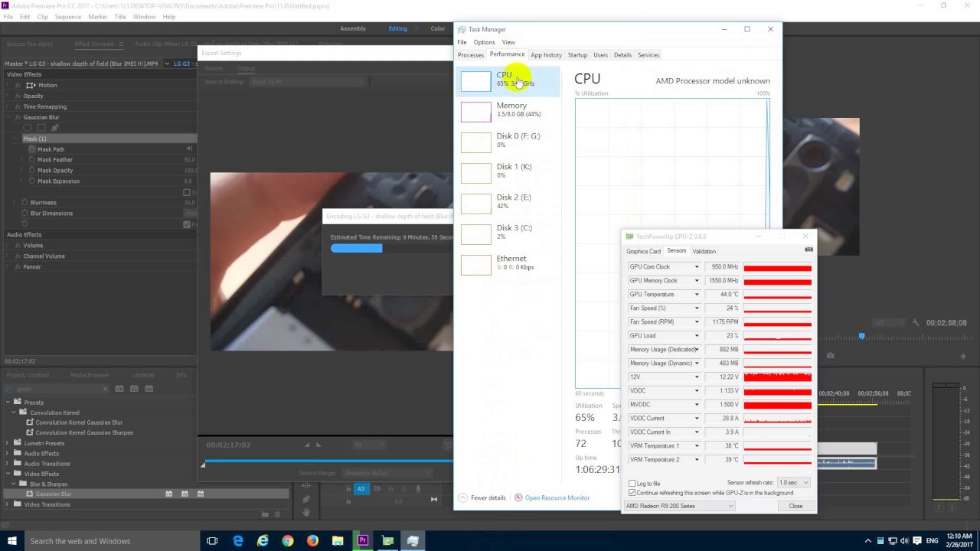
Task: Switch to the Editing workspace in Premiere
Action: coord(398,28)
